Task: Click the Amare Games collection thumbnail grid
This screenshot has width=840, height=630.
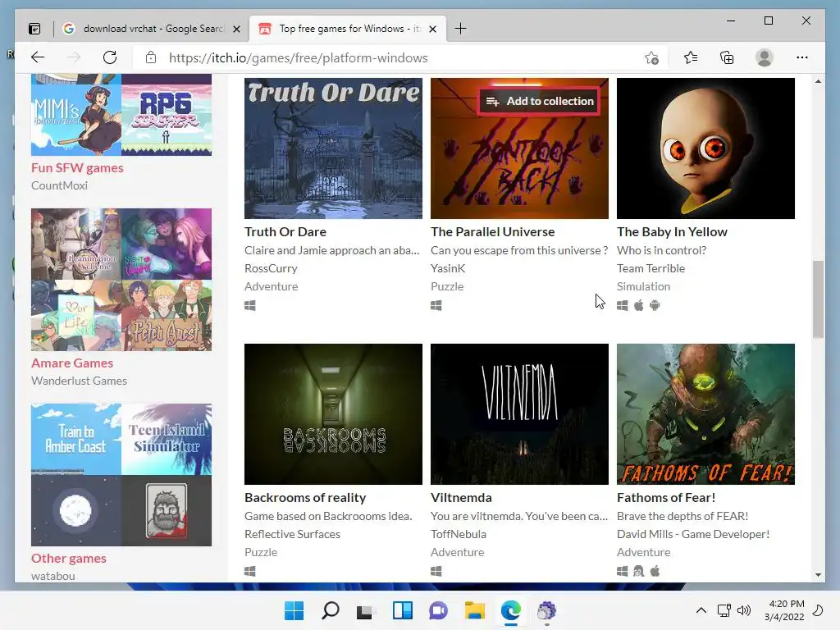Action: tap(121, 280)
